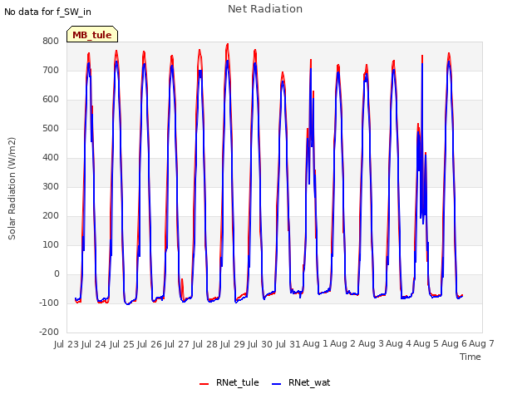Select the Solar Radiation (W/m2) axis label

[12, 189]
